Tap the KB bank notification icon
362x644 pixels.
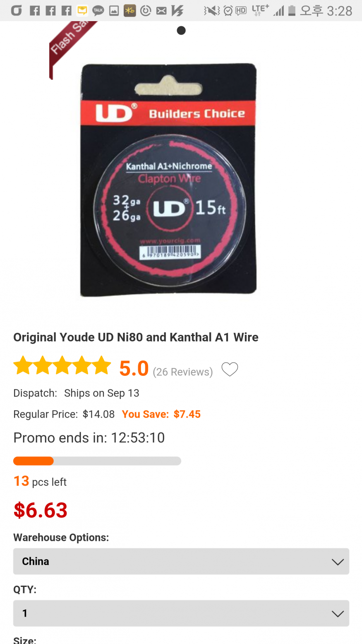pos(129,11)
